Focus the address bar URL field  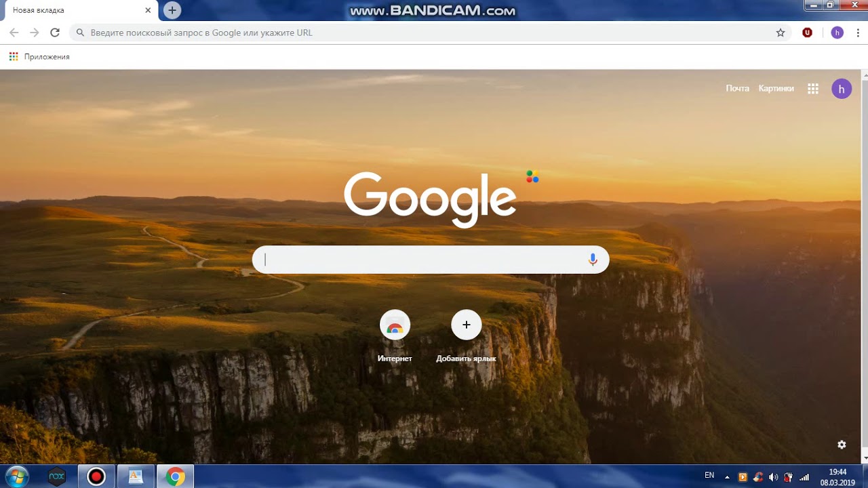[x=431, y=33]
